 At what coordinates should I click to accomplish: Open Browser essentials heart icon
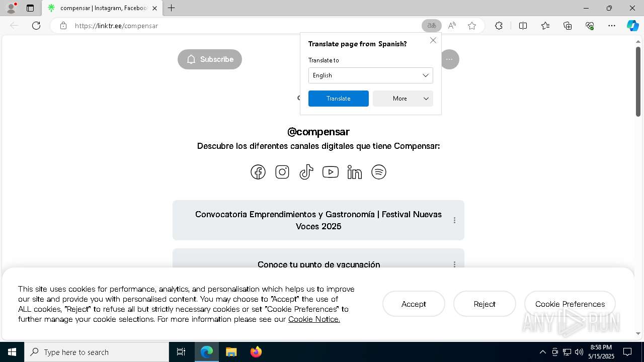pyautogui.click(x=590, y=26)
